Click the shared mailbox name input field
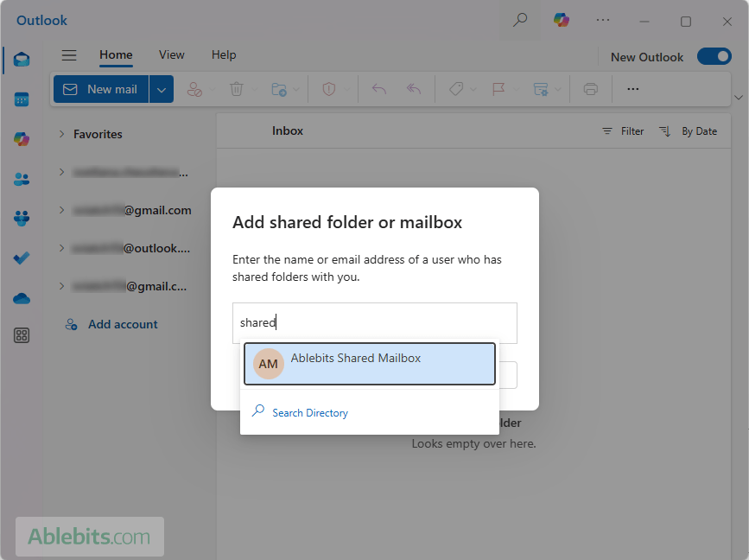The image size is (749, 560). click(375, 323)
